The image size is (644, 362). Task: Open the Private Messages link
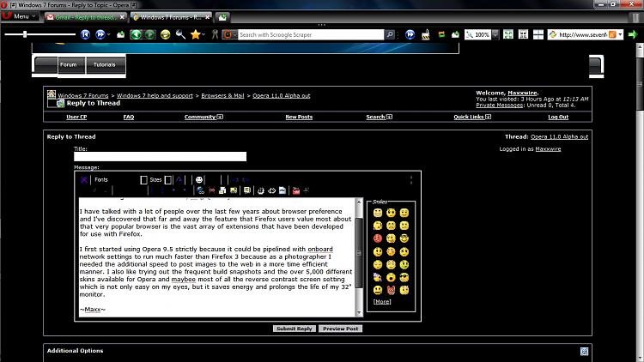click(500, 105)
